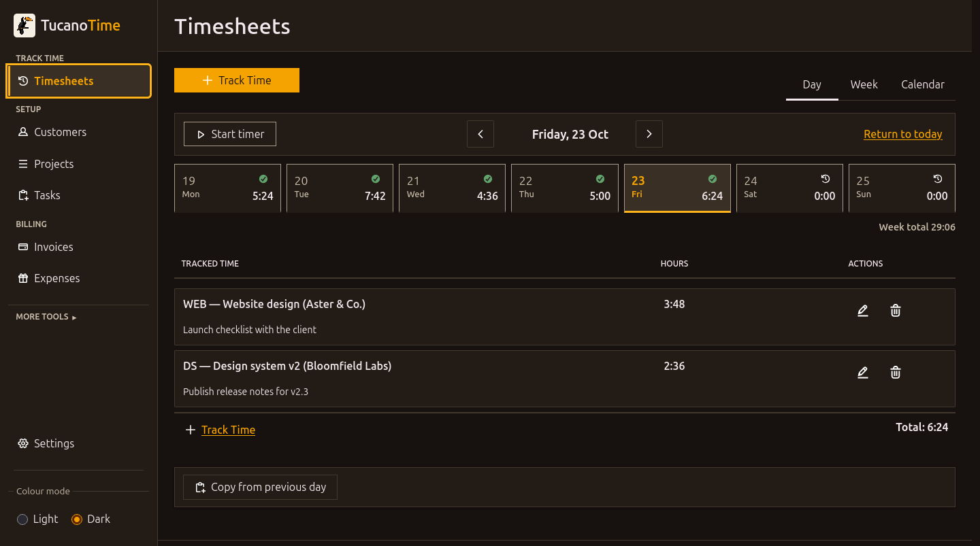
Task: Delete the Design system v2 entry
Action: point(896,373)
